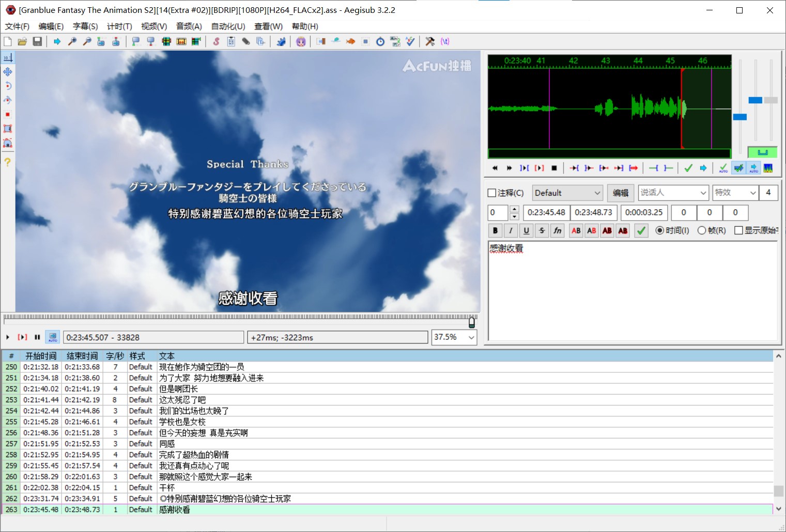Pause video playback

click(x=37, y=337)
